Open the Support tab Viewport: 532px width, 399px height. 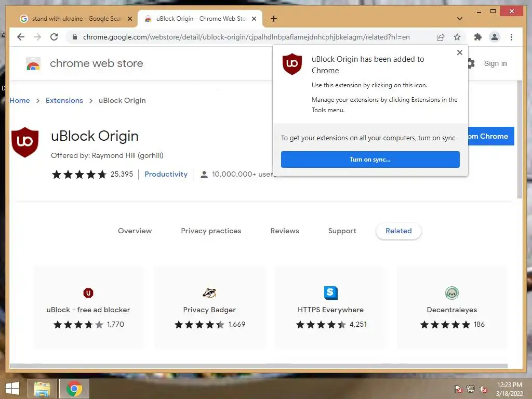342,231
